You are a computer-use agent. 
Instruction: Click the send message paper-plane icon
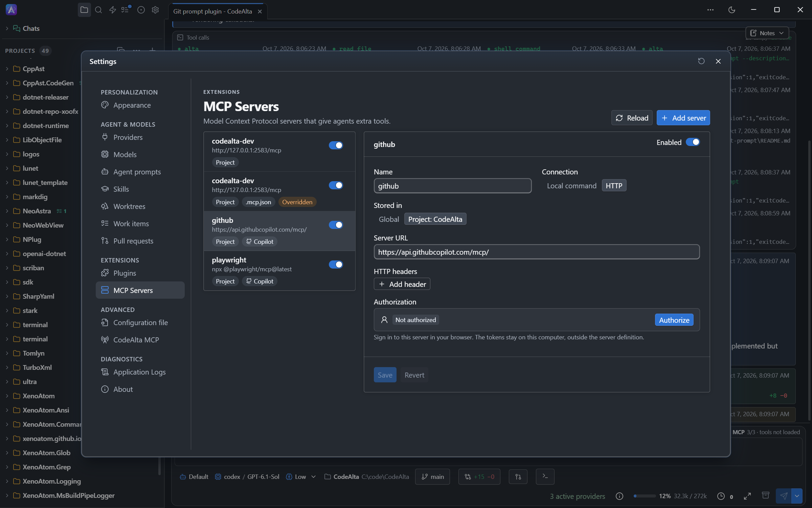(784, 496)
